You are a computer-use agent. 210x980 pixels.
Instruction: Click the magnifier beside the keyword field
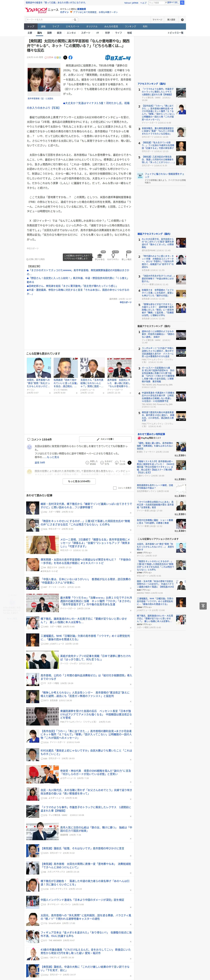75,20
